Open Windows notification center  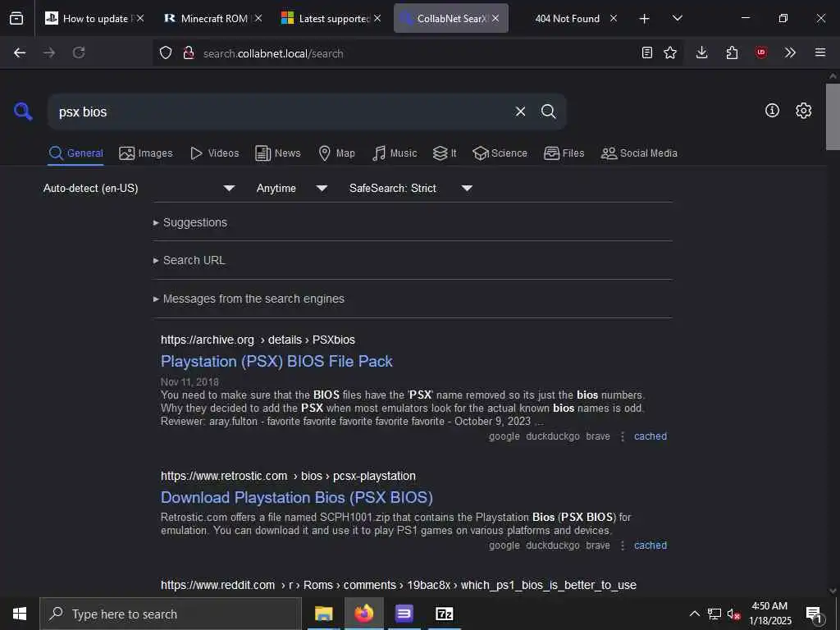point(814,614)
